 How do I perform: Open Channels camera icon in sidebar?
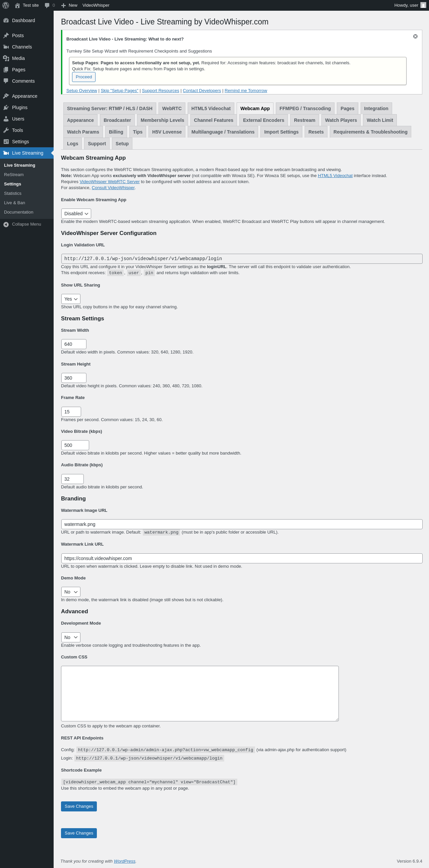click(6, 47)
